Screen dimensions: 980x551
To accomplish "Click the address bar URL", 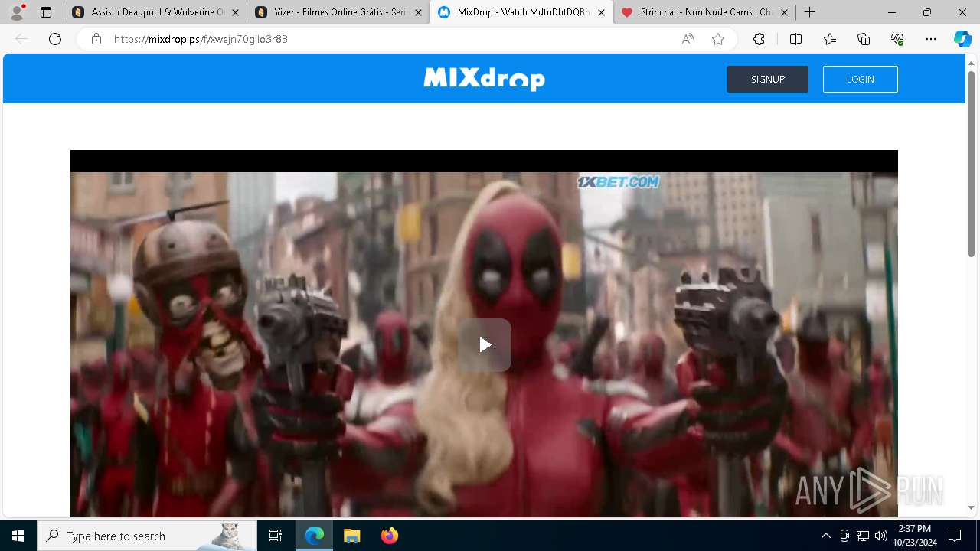I will pos(201,39).
